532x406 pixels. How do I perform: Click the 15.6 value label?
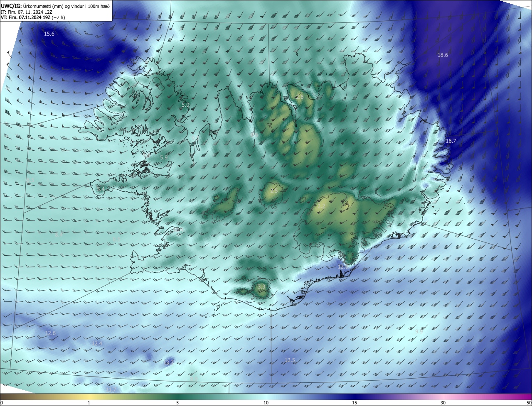pyautogui.click(x=49, y=34)
